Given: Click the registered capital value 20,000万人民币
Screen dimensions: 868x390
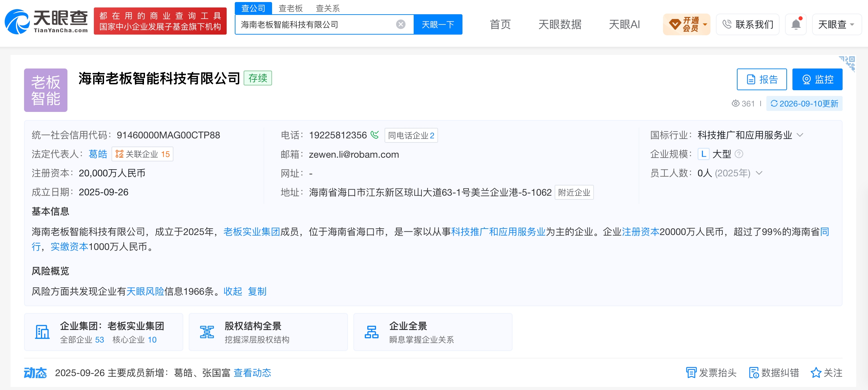Looking at the screenshot, I should coord(112,173).
